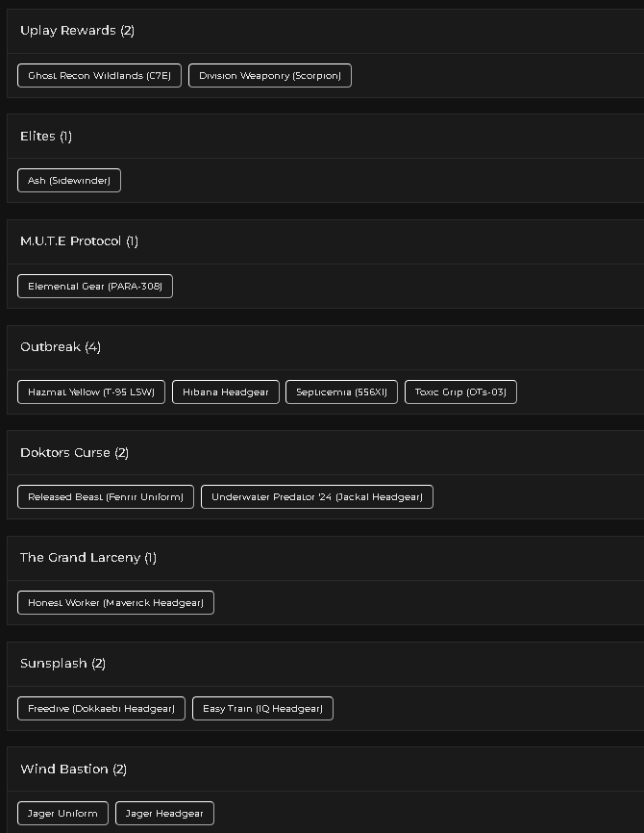Click the Honest Worker (Maverick Headgear) tag
Viewport: 644px width, 833px height.
pyautogui.click(x=115, y=602)
